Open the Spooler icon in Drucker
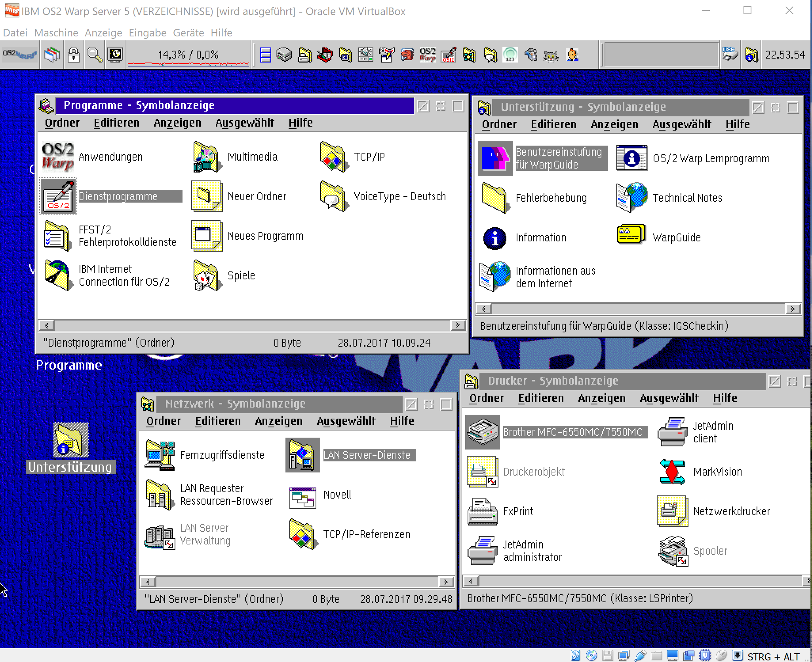This screenshot has height=662, width=812. [x=673, y=551]
